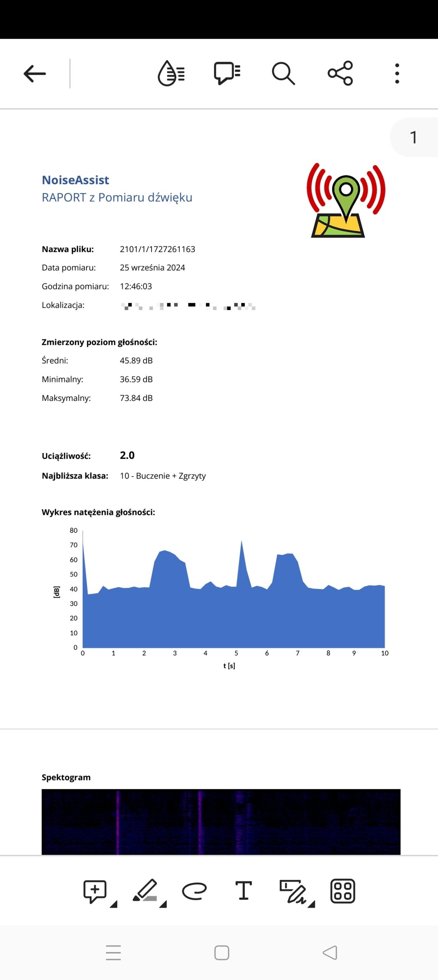
Task: Select the add text T tool
Action: [243, 891]
